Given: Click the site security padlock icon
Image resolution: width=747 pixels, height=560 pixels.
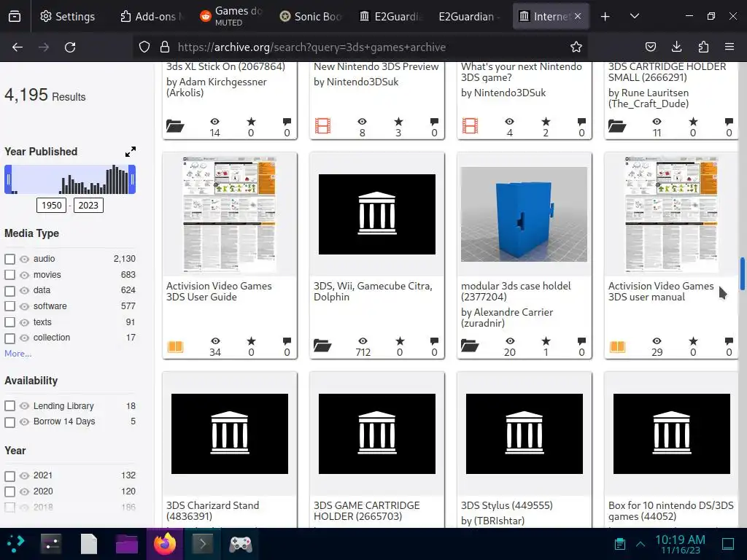Looking at the screenshot, I should 165,47.
